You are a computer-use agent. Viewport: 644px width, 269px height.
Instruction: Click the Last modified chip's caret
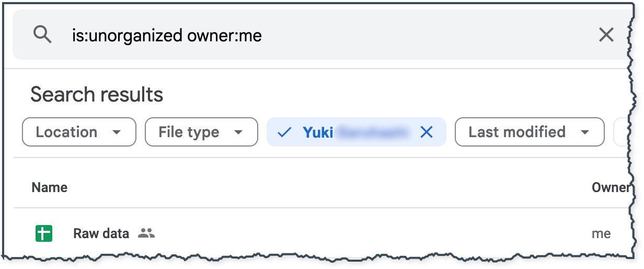pos(585,132)
